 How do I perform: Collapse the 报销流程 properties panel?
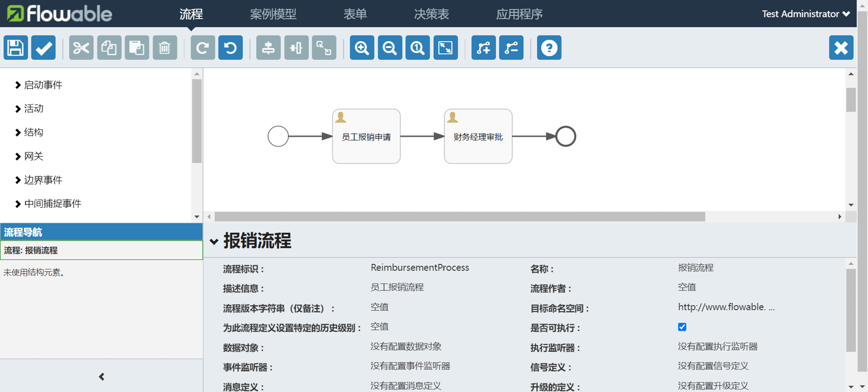(214, 242)
